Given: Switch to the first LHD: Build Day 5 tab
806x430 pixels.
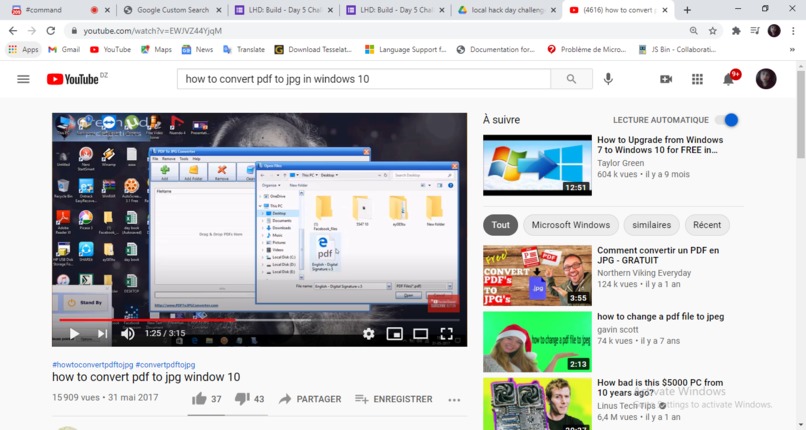Looking at the screenshot, I should click(284, 10).
